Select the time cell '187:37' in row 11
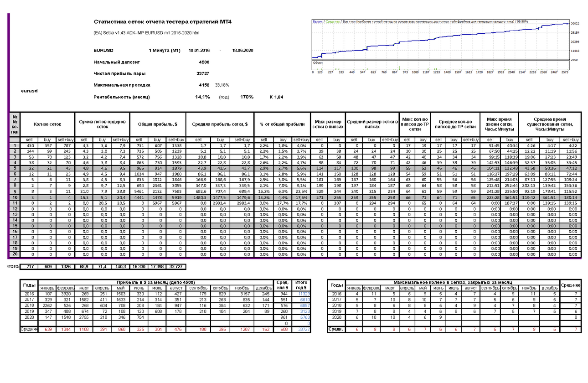The width and height of the screenshot is (588, 383). click(510, 202)
